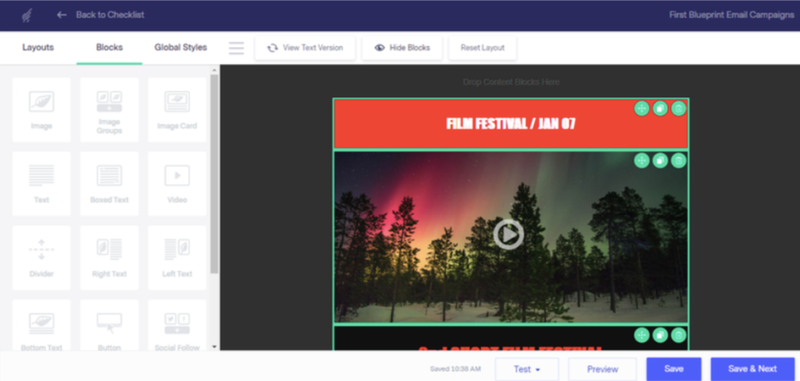Viewport: 800px width, 381px height.
Task: Click the move icon on the Short Film Festival block
Action: tap(641, 335)
